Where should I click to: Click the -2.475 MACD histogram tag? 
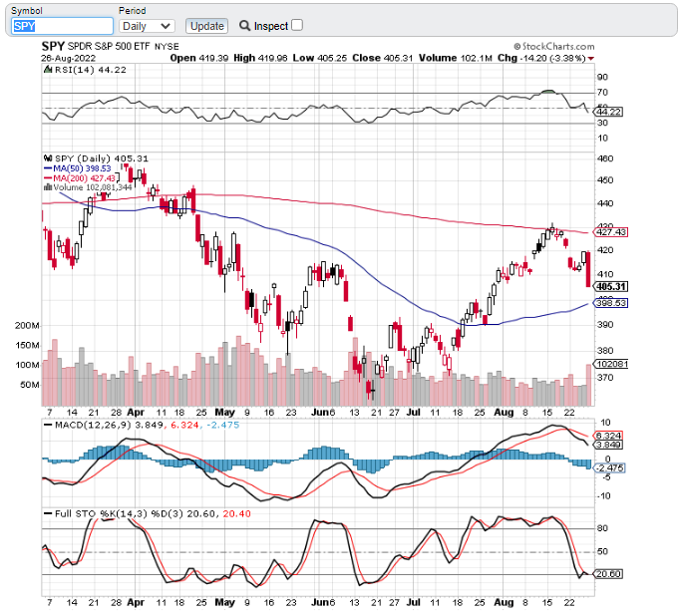[x=609, y=467]
